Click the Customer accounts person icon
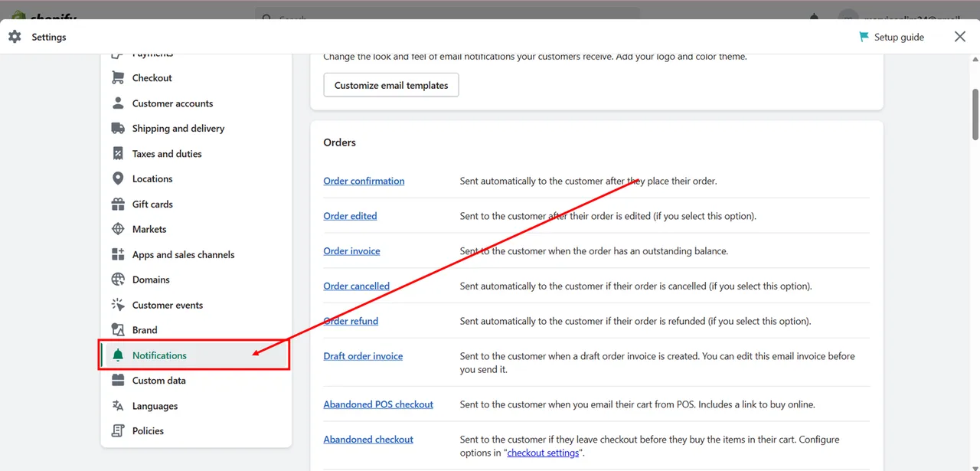Screen dimensions: 980x471 tap(118, 103)
